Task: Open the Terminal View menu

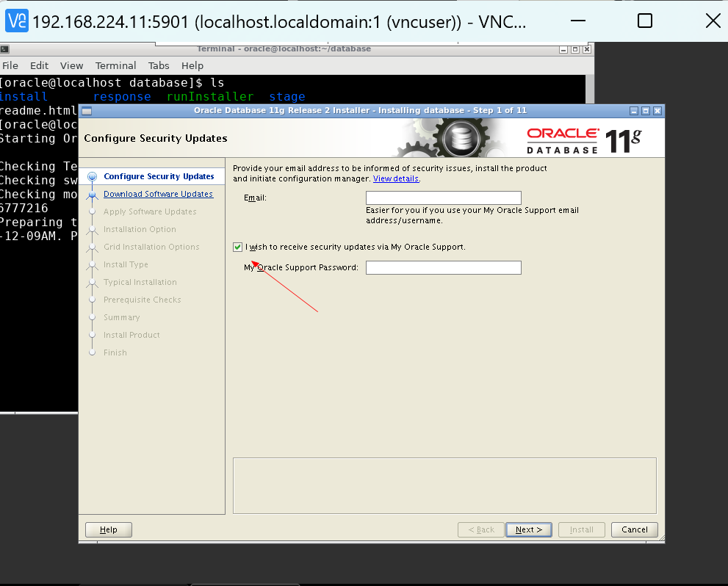Action: [x=71, y=65]
